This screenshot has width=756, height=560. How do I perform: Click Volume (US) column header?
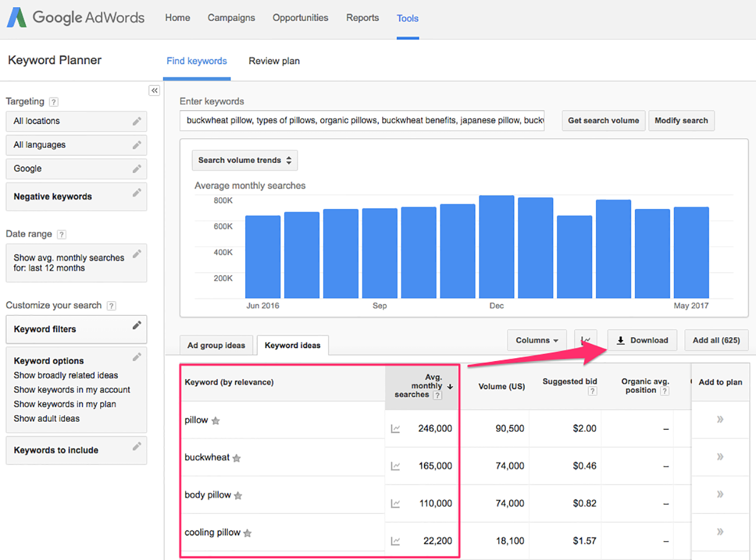502,387
